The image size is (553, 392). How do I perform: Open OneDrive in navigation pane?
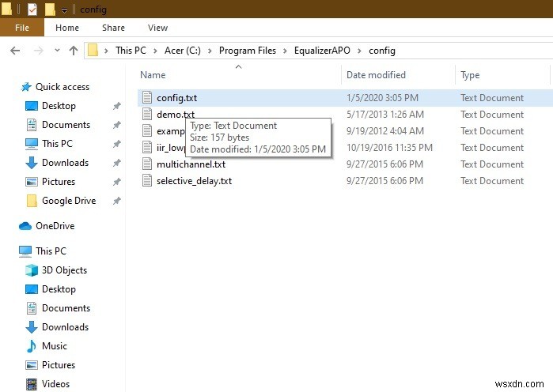(55, 226)
